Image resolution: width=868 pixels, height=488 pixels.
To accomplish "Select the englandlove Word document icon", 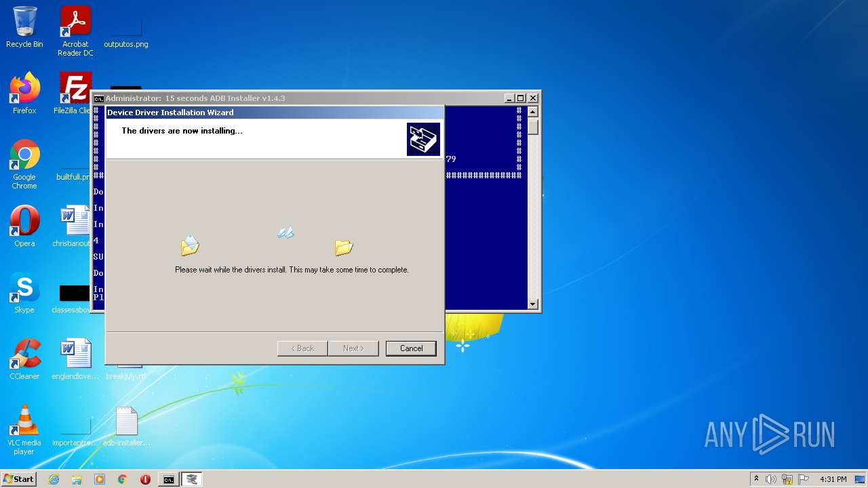I will [x=75, y=359].
